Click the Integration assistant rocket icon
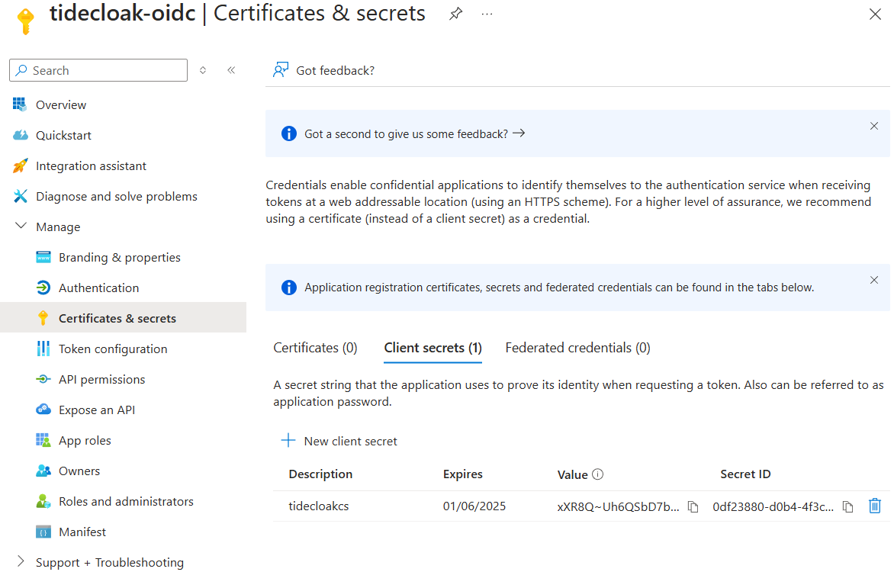Screen dimensions: 894x588 pyautogui.click(x=20, y=165)
